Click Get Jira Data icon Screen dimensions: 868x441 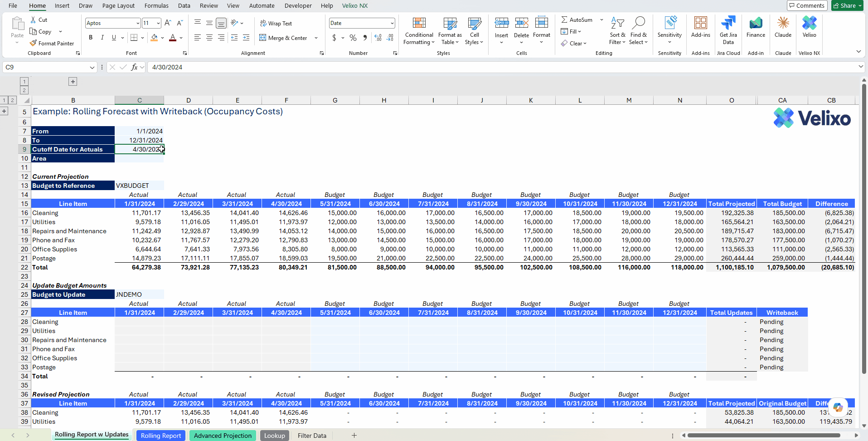click(x=728, y=24)
